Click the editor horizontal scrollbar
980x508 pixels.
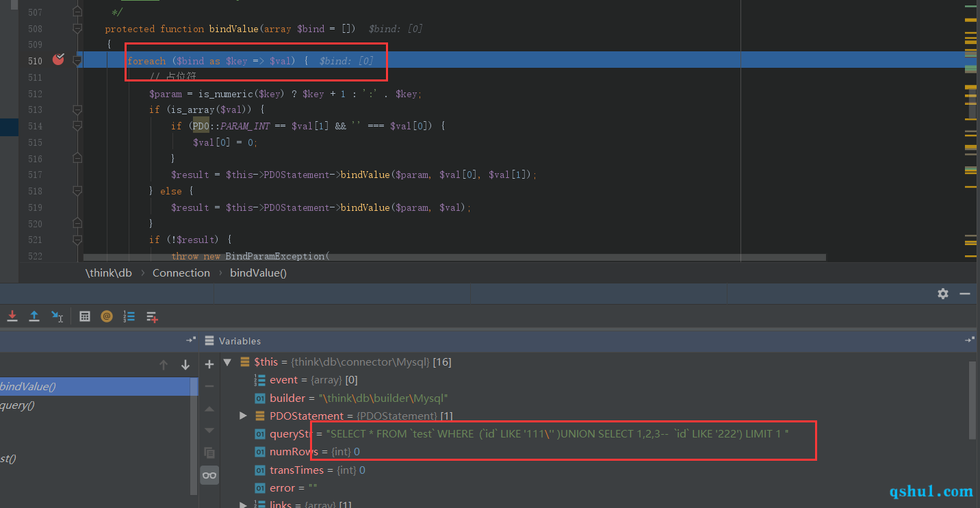click(x=454, y=257)
